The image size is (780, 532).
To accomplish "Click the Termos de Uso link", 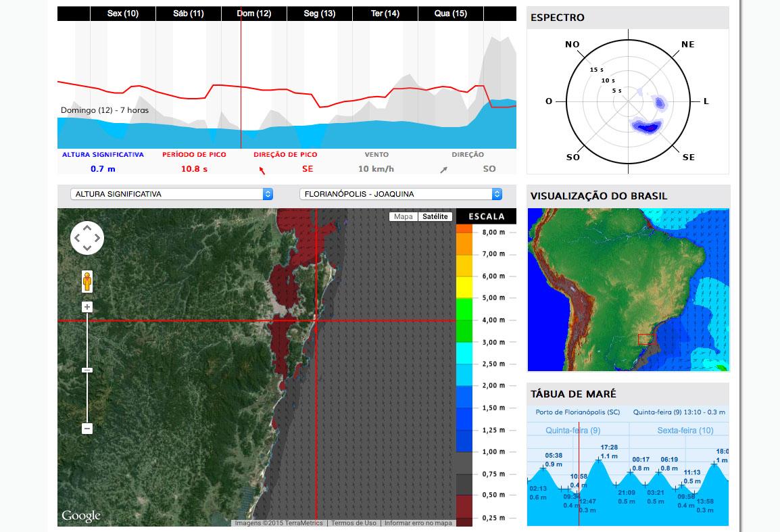I will 354,523.
